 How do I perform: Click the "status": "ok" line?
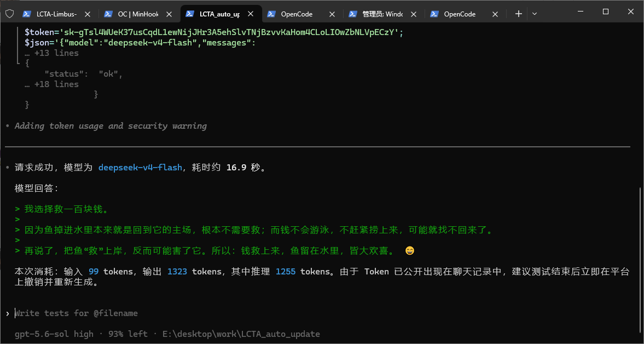point(84,74)
